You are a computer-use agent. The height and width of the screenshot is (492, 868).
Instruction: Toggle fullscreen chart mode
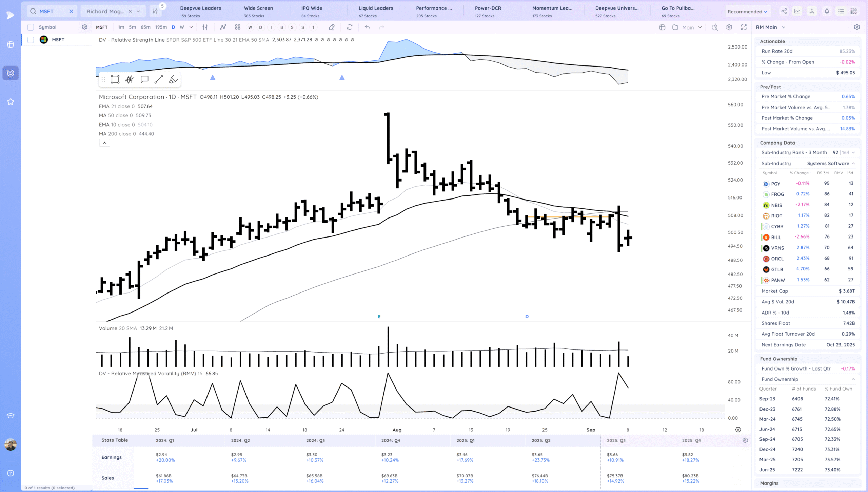pos(744,27)
